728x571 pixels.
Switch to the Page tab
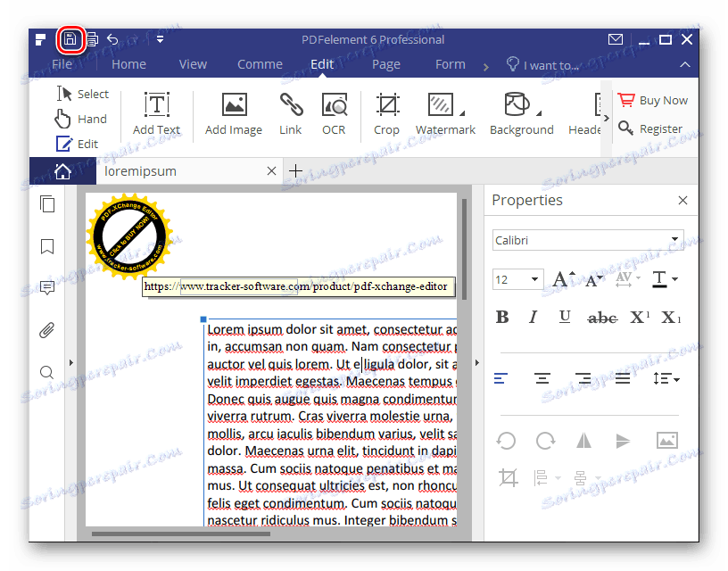coord(385,64)
